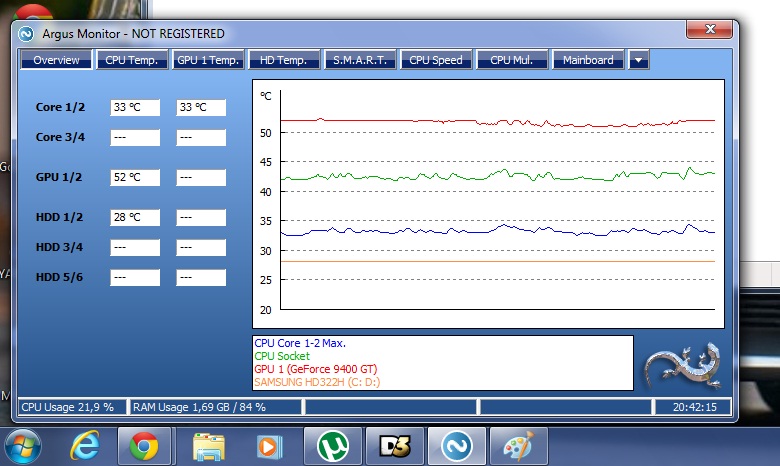
Task: Open the CPU Temp. tab
Action: 131,60
